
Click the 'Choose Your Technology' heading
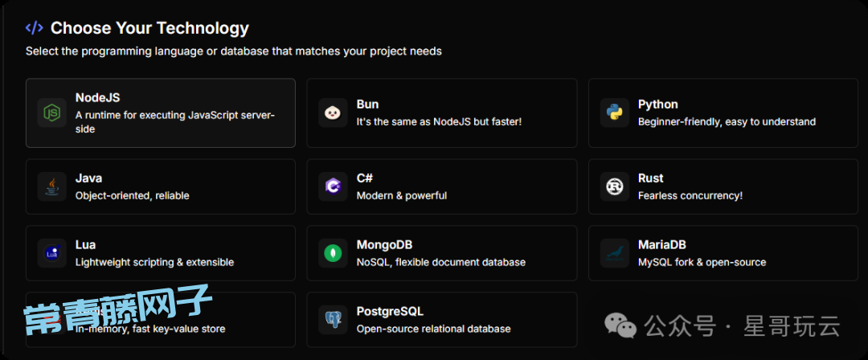[149, 28]
